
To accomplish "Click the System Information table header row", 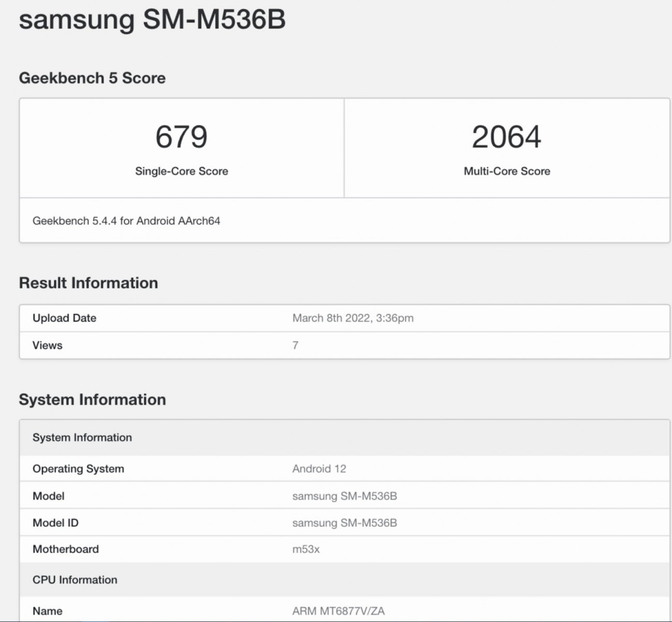I will (x=345, y=437).
